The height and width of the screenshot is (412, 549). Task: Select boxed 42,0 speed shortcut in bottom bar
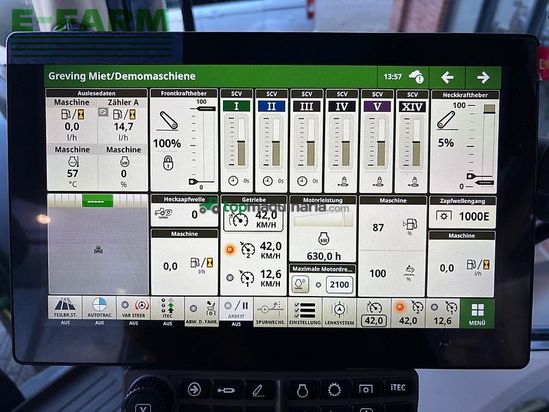pyautogui.click(x=374, y=313)
